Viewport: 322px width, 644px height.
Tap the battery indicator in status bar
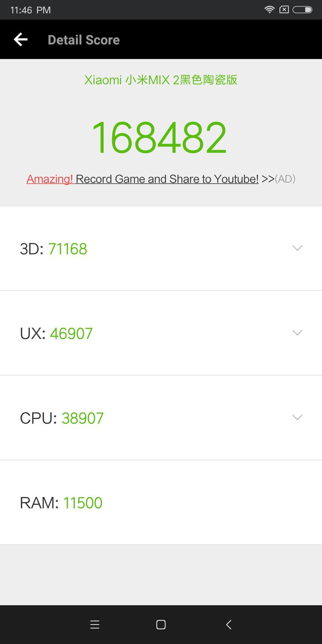click(x=302, y=10)
